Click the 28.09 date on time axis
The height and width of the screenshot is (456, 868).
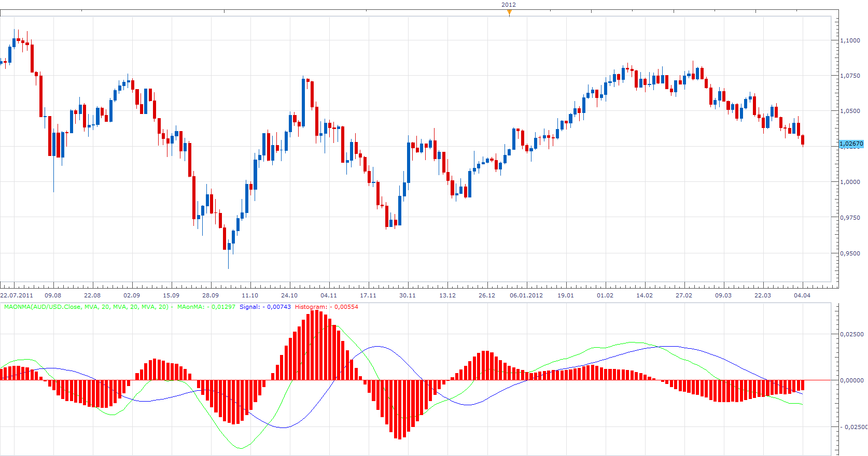[x=211, y=295]
